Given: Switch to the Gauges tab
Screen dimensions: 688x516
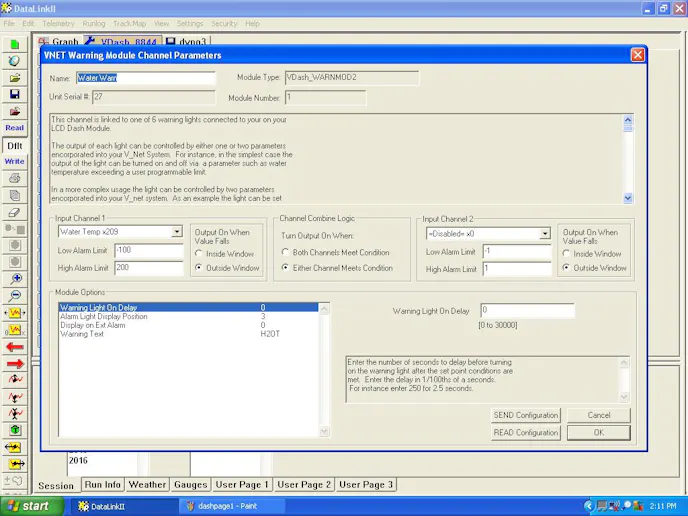Looking at the screenshot, I should (x=190, y=485).
